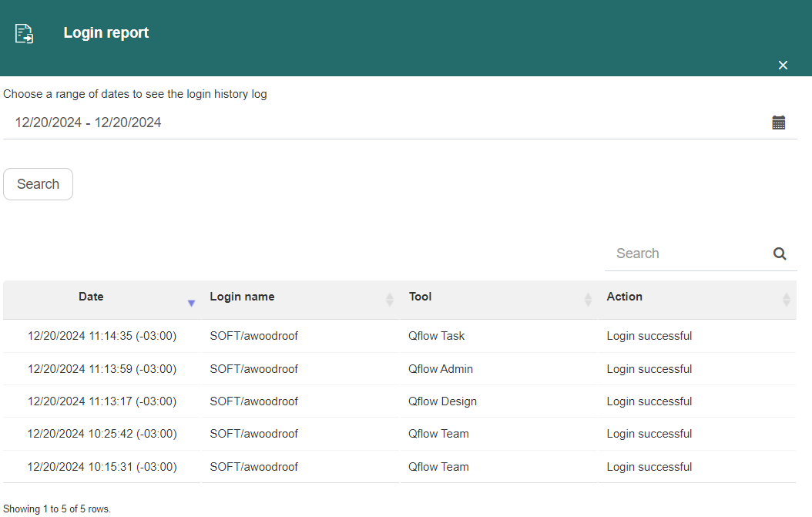Viewport: 812px width, 517px height.
Task: Select the 11:14:35 Qflow Task row
Action: click(399, 336)
